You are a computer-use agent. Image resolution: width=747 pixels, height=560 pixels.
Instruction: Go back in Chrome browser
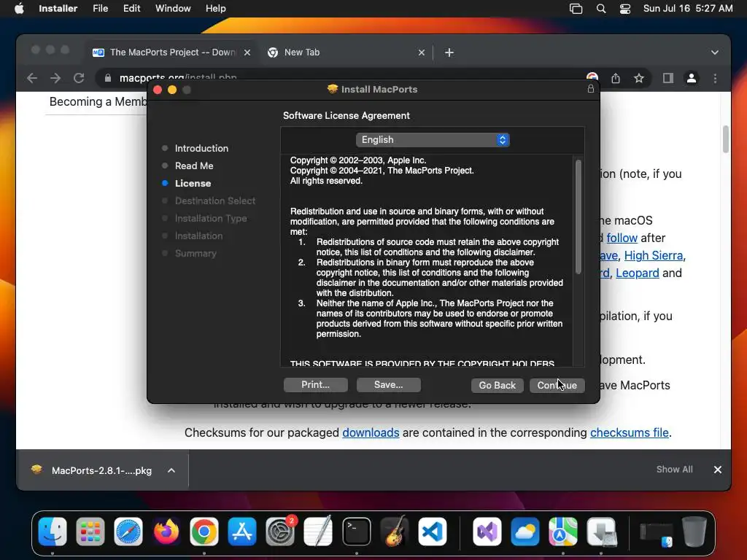pyautogui.click(x=32, y=78)
